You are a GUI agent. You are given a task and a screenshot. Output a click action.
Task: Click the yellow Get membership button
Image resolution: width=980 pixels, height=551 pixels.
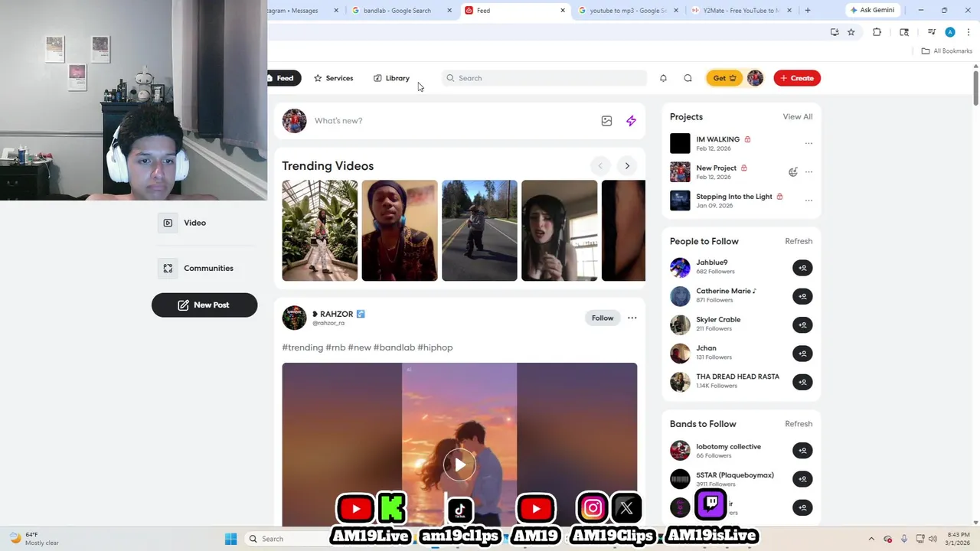(x=724, y=78)
